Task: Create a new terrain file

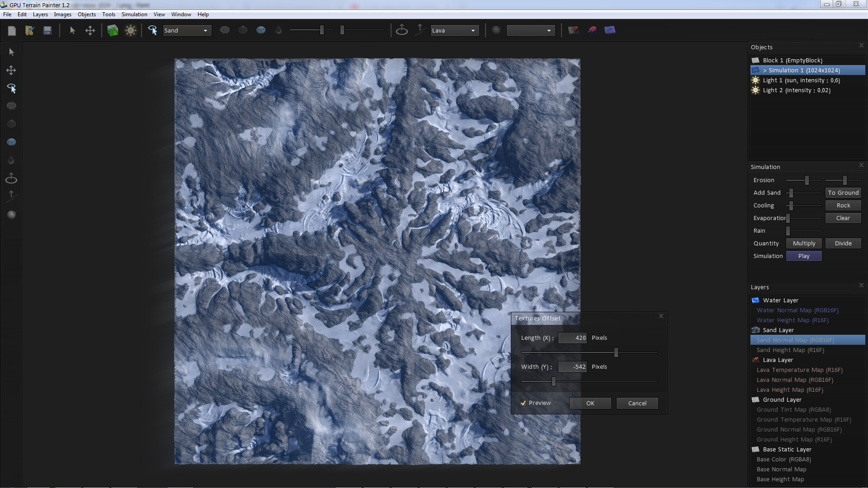Action: coord(12,30)
